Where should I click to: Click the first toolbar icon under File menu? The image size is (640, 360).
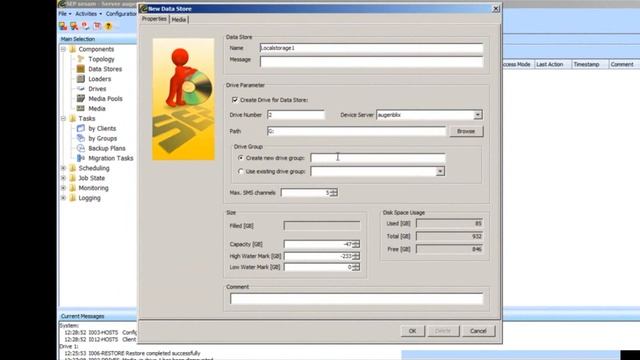(x=63, y=26)
